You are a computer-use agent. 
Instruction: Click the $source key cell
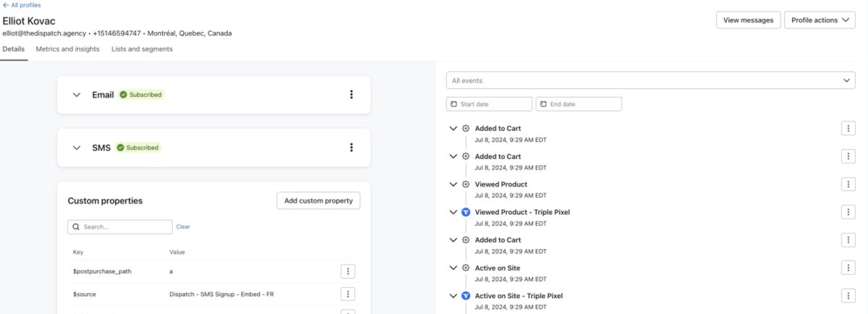pos(85,294)
